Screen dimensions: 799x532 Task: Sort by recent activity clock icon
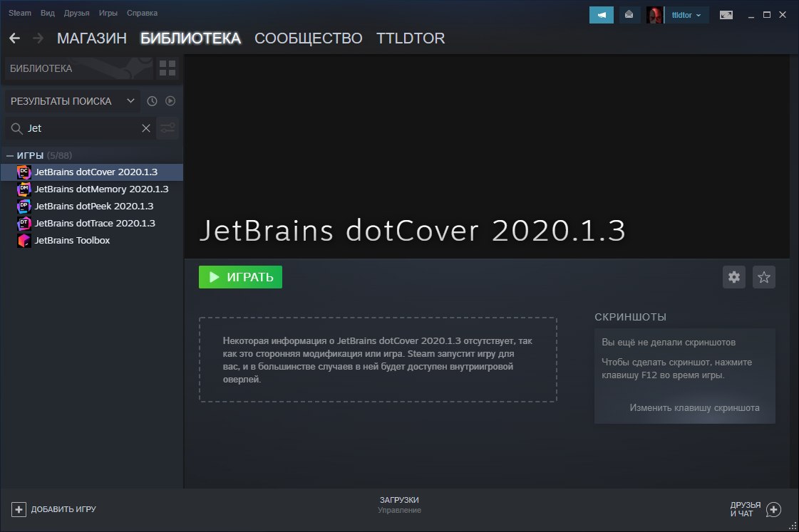(152, 101)
